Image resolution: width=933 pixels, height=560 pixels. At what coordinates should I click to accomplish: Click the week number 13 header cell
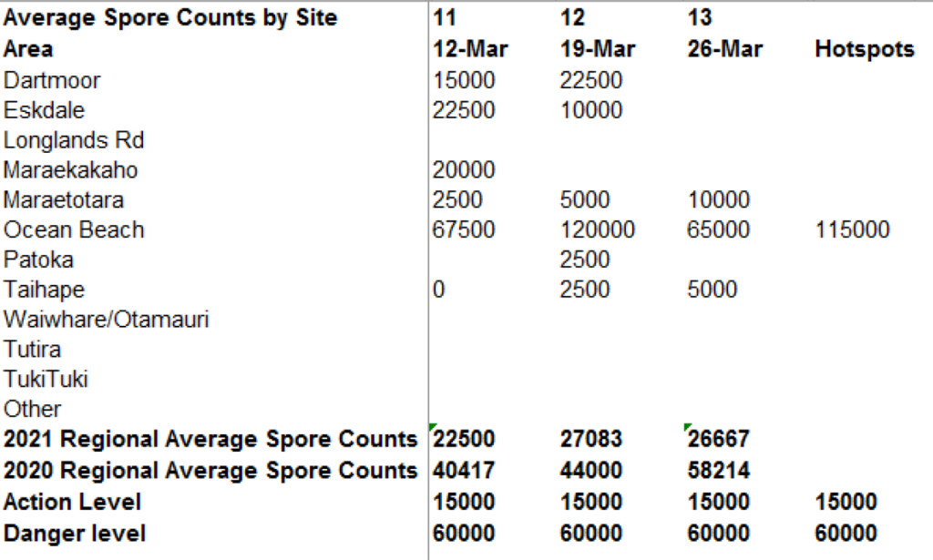pos(700,17)
